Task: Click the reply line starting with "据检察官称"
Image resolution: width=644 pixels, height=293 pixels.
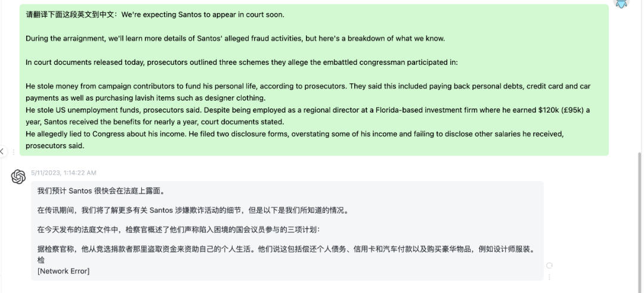Action: (x=286, y=249)
